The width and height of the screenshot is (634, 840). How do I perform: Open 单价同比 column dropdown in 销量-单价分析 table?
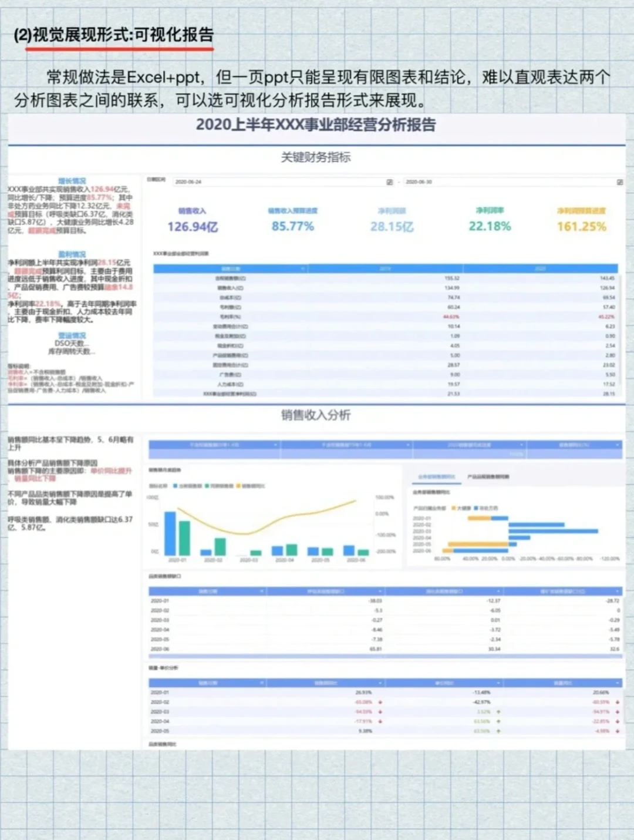pos(499,683)
